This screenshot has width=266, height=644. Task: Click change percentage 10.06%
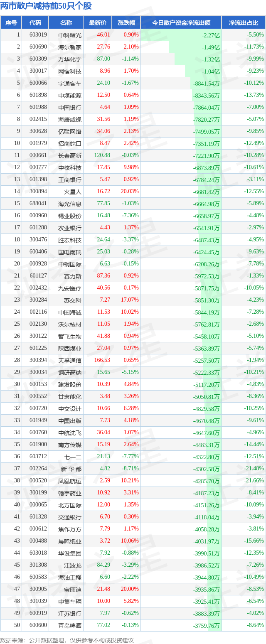130,541
